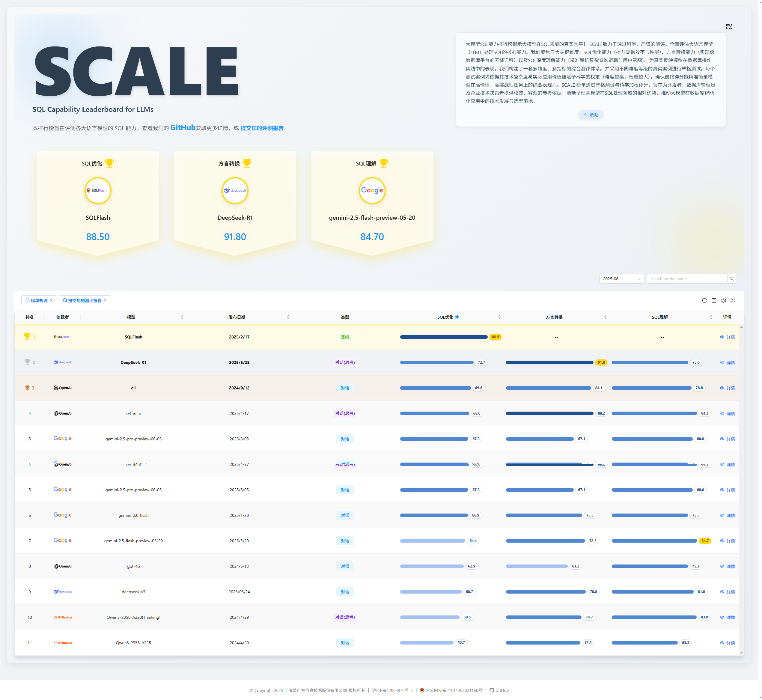Click OpenAI logo in the o1 row
Image resolution: width=762 pixels, height=700 pixels.
(x=62, y=388)
